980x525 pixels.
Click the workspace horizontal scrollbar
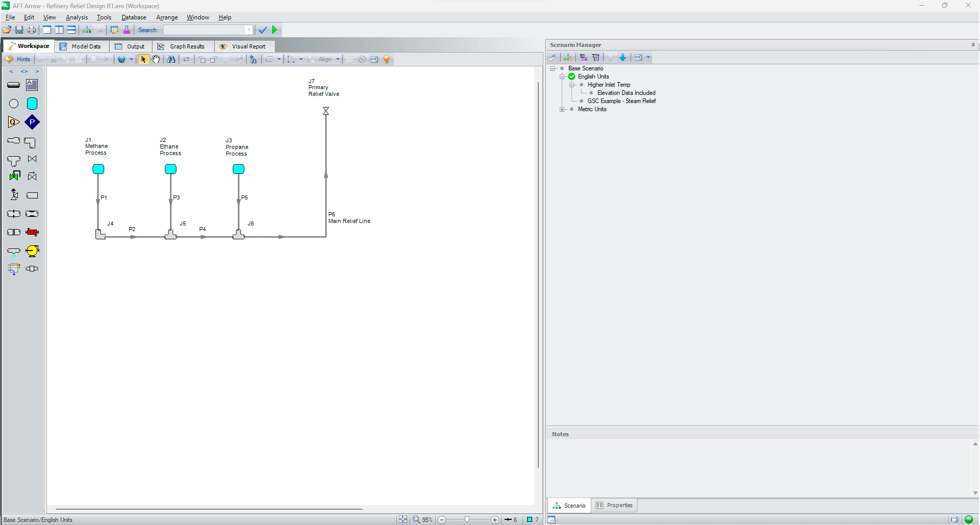click(x=209, y=509)
